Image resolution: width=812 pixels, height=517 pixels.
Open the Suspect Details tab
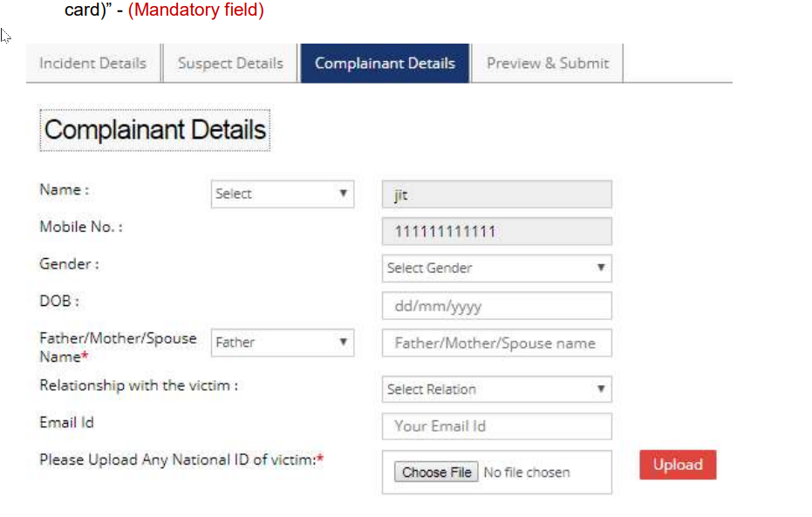229,63
